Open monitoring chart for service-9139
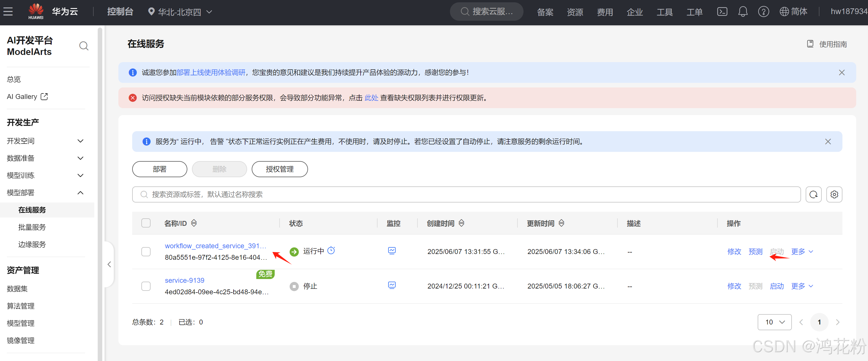 point(392,285)
